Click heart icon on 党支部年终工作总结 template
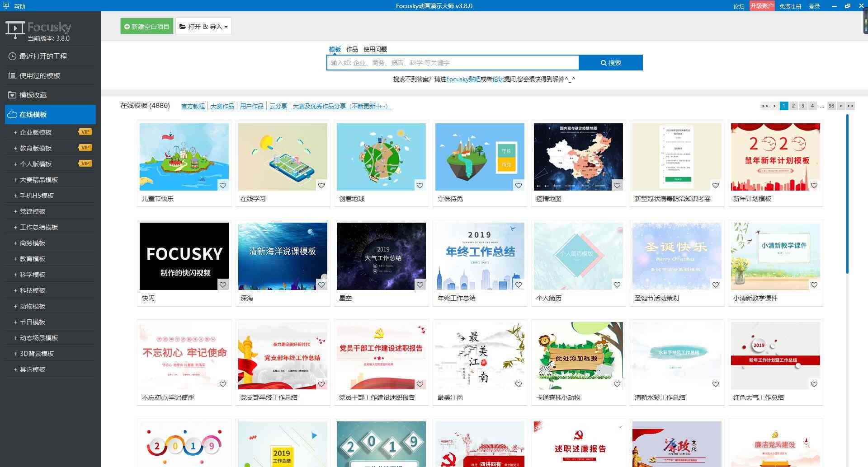This screenshot has height=467, width=868. tap(321, 384)
